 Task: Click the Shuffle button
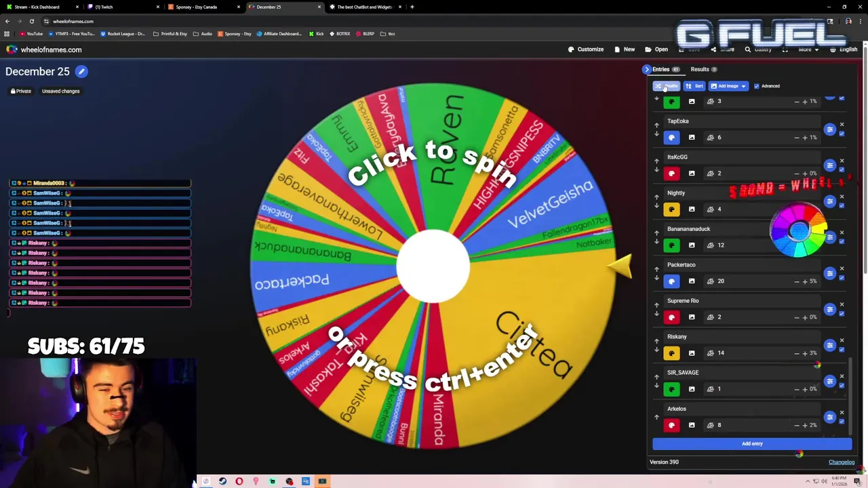pyautogui.click(x=666, y=86)
